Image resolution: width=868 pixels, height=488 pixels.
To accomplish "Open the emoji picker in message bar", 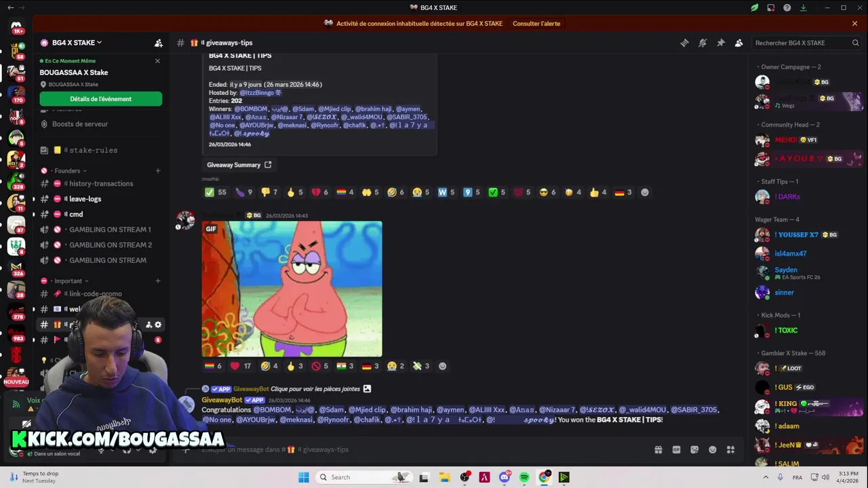I will pyautogui.click(x=713, y=449).
